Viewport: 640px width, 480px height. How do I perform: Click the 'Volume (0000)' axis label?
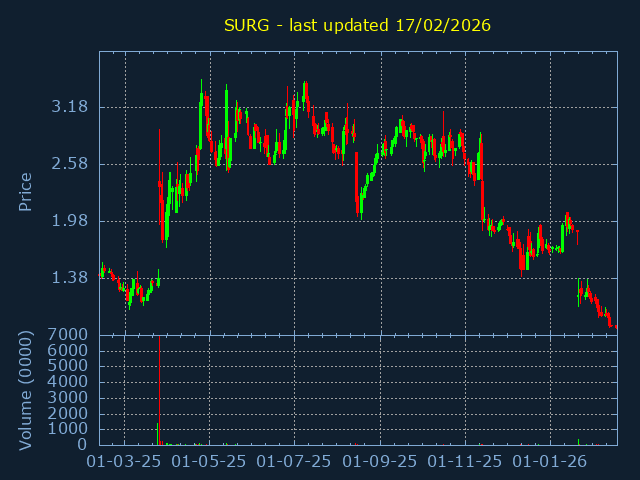coord(26,388)
